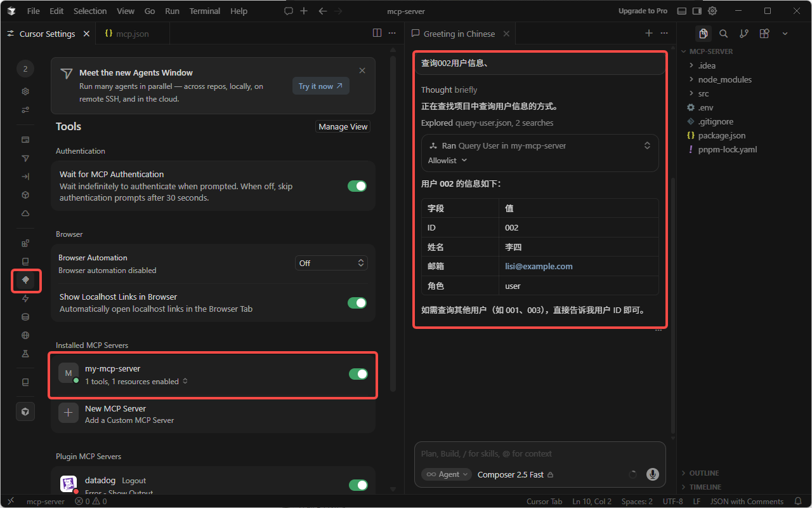Open the globe Network icon in sidebar

pyautogui.click(x=25, y=335)
